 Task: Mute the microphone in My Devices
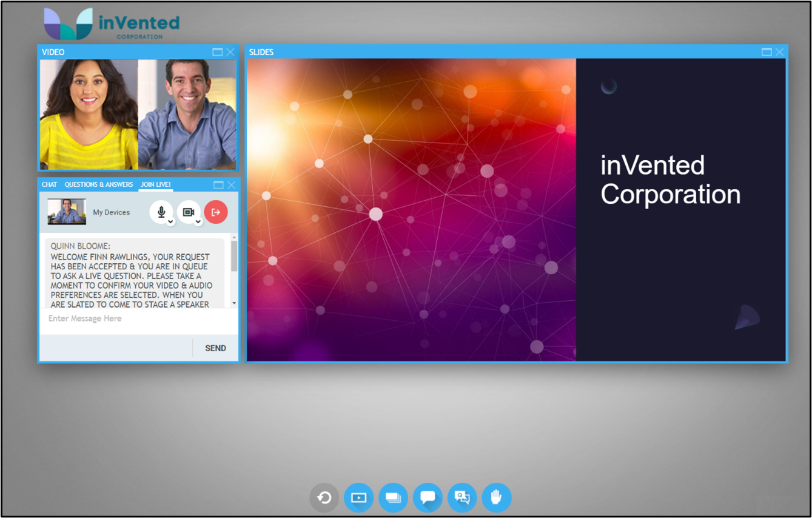coord(161,212)
